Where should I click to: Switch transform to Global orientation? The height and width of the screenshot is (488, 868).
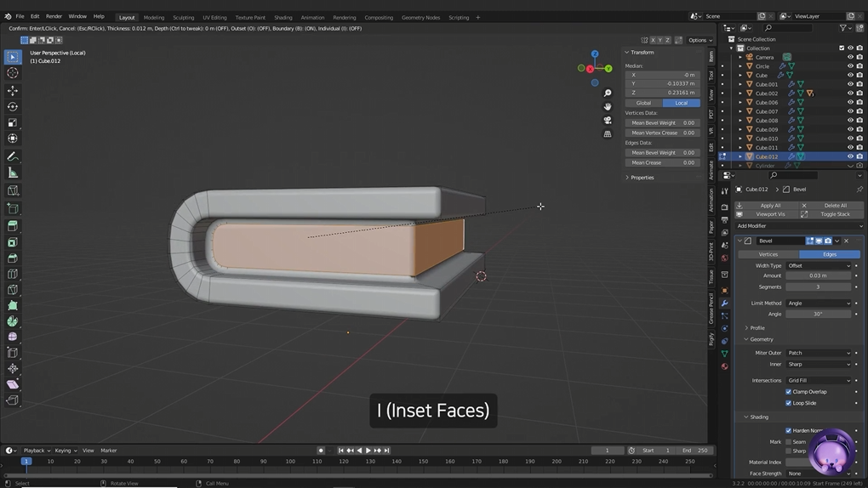click(644, 103)
